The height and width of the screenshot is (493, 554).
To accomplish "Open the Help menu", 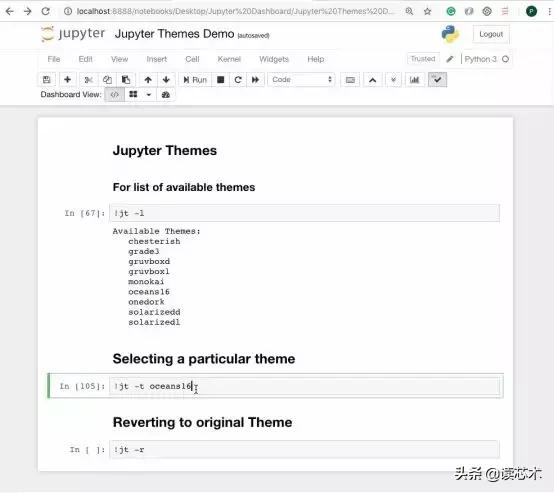I will pos(316,59).
